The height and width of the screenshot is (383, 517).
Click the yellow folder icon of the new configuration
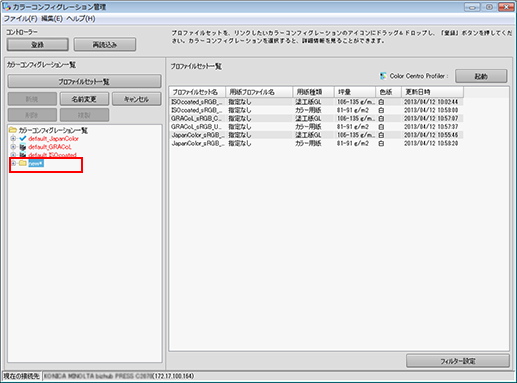tap(23, 163)
